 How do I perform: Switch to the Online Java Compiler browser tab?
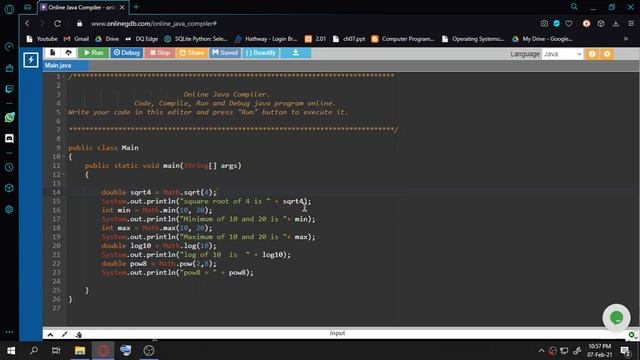(x=80, y=7)
